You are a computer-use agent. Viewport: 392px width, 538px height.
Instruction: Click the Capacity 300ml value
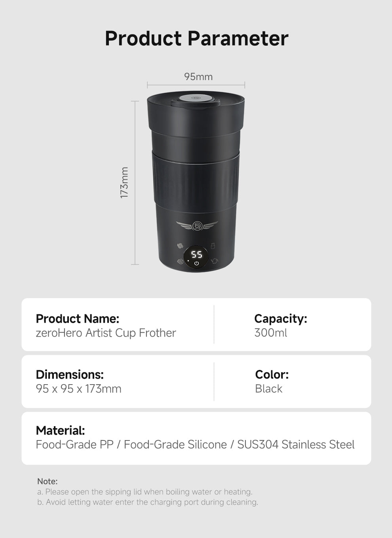click(x=271, y=333)
